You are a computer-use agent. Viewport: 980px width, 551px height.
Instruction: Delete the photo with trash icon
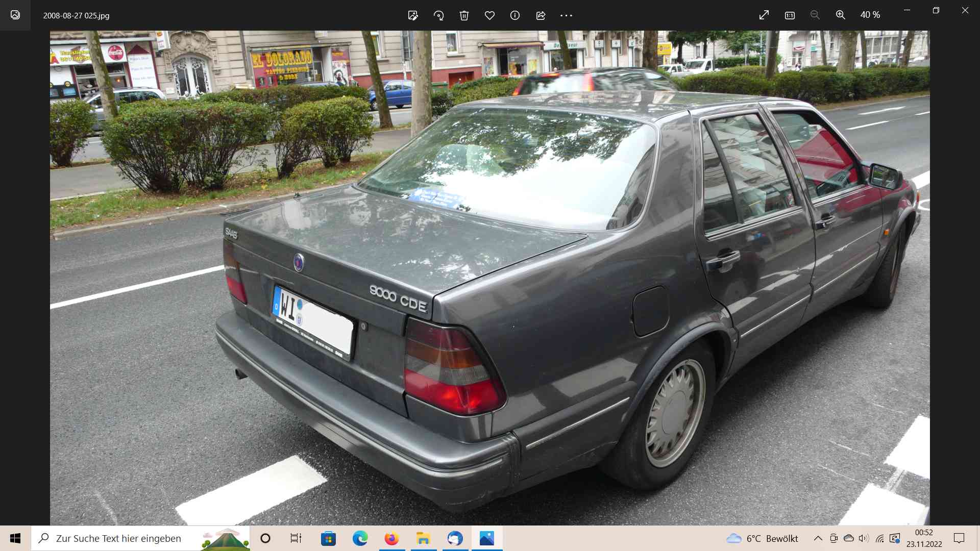point(464,15)
